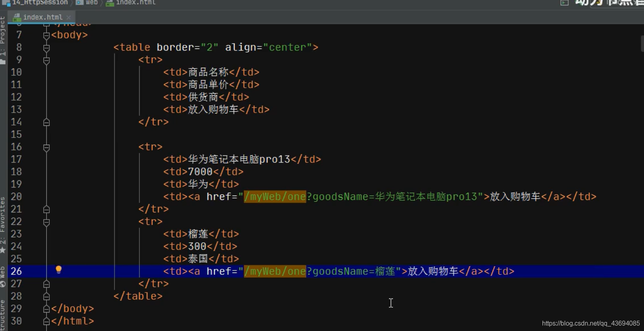Viewport: 644px width, 331px height.
Task: Click the text 华为 on line 19
Action: (x=198, y=184)
